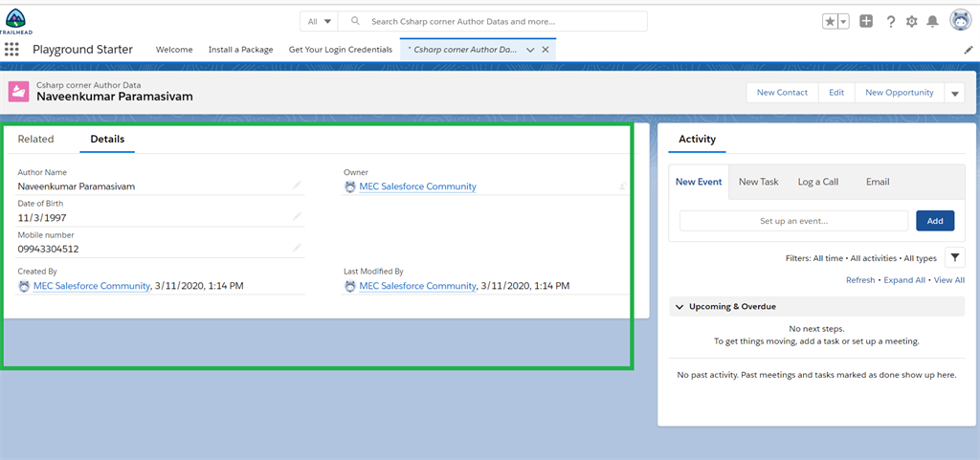Image resolution: width=980 pixels, height=460 pixels.
Task: Open the global actions plus icon
Action: pyautogui.click(x=866, y=21)
